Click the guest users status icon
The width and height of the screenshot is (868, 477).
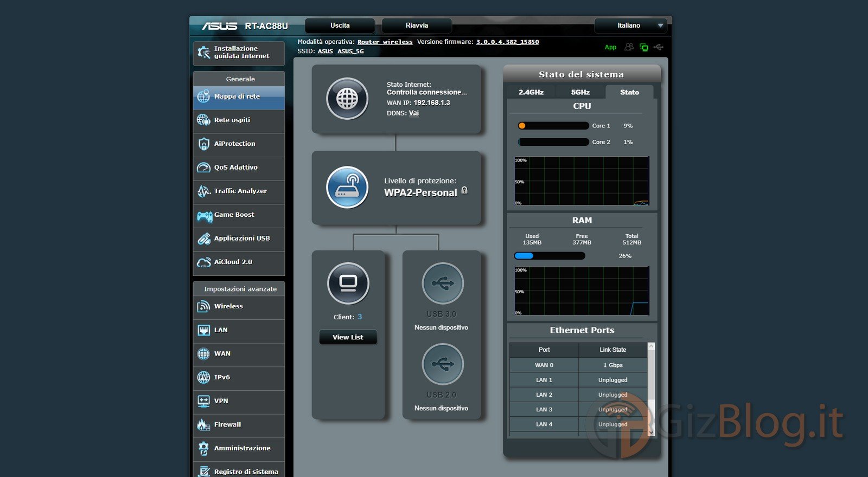point(629,47)
